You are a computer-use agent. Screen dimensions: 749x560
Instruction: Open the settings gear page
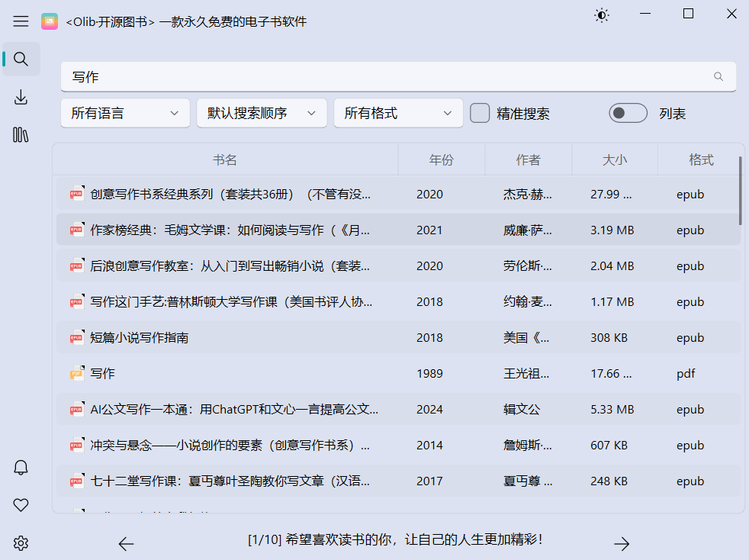pyautogui.click(x=21, y=542)
